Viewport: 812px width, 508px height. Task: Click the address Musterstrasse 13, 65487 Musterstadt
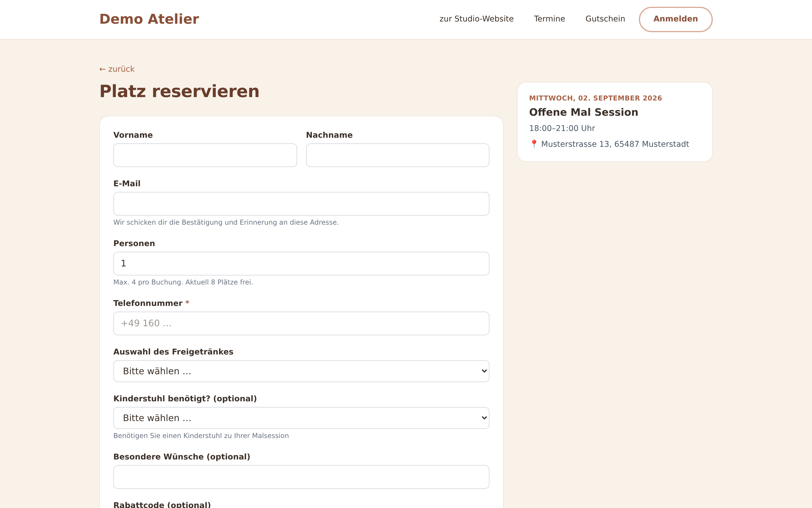point(615,144)
